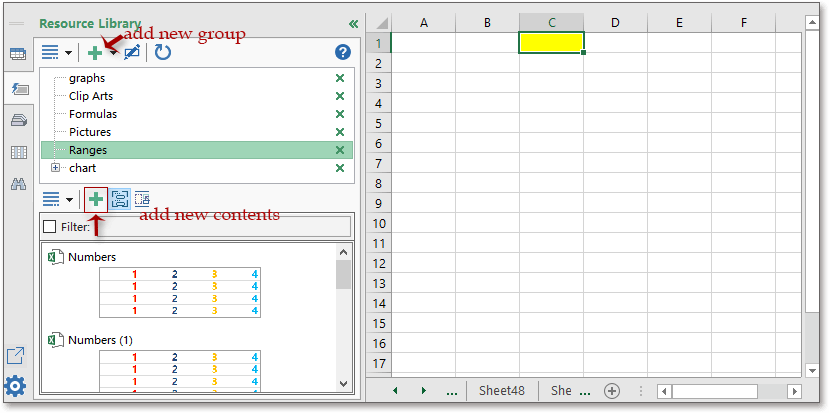Click the contents list scrollbar thumb
The height and width of the screenshot is (413, 829).
[x=343, y=274]
